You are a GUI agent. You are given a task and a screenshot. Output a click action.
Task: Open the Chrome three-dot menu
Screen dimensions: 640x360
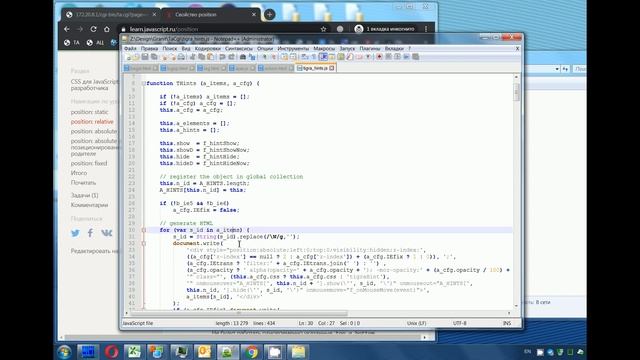tap(426, 29)
